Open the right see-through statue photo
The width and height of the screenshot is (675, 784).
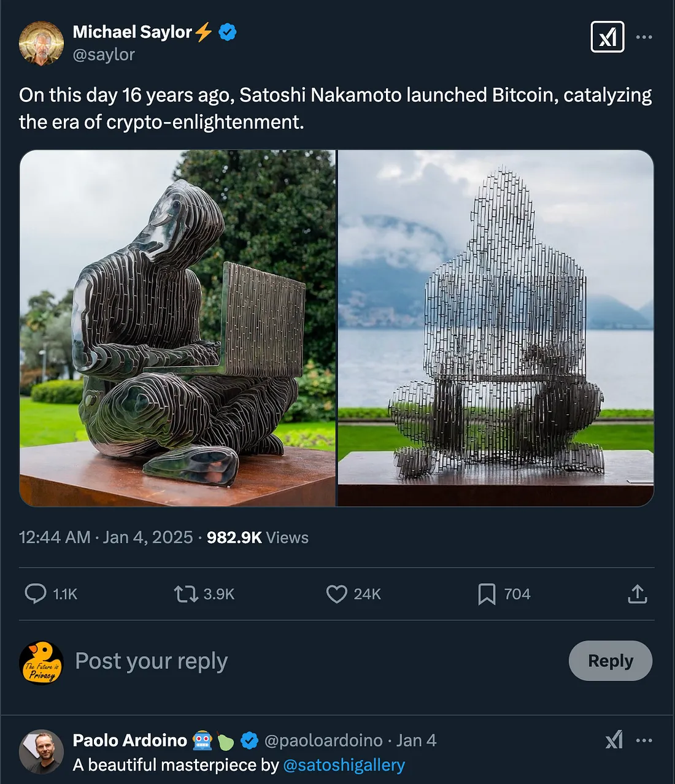click(496, 328)
